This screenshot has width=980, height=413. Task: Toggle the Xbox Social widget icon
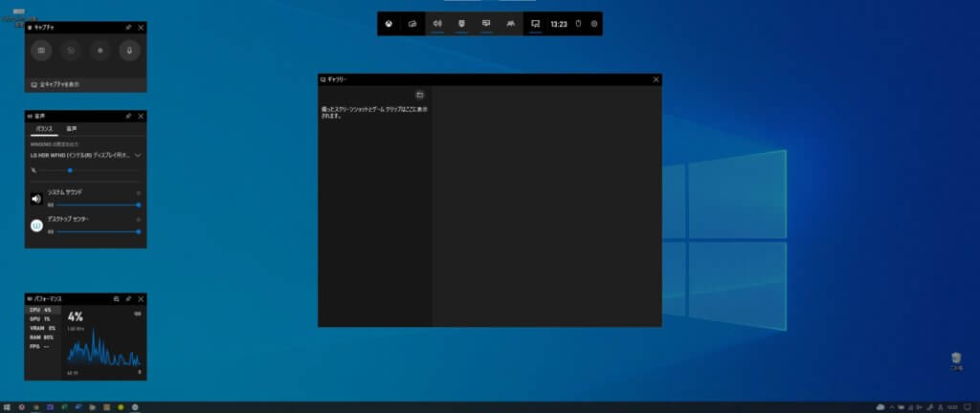coord(511,24)
